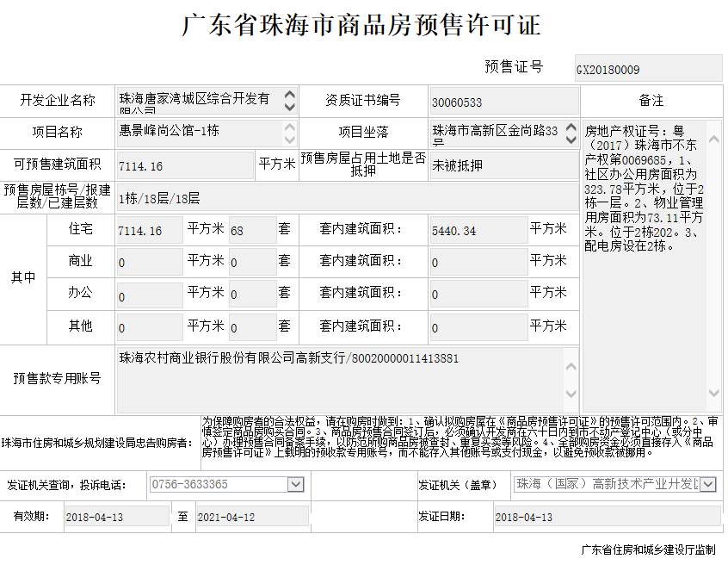Click the 发证日期 issue date field

(606, 517)
